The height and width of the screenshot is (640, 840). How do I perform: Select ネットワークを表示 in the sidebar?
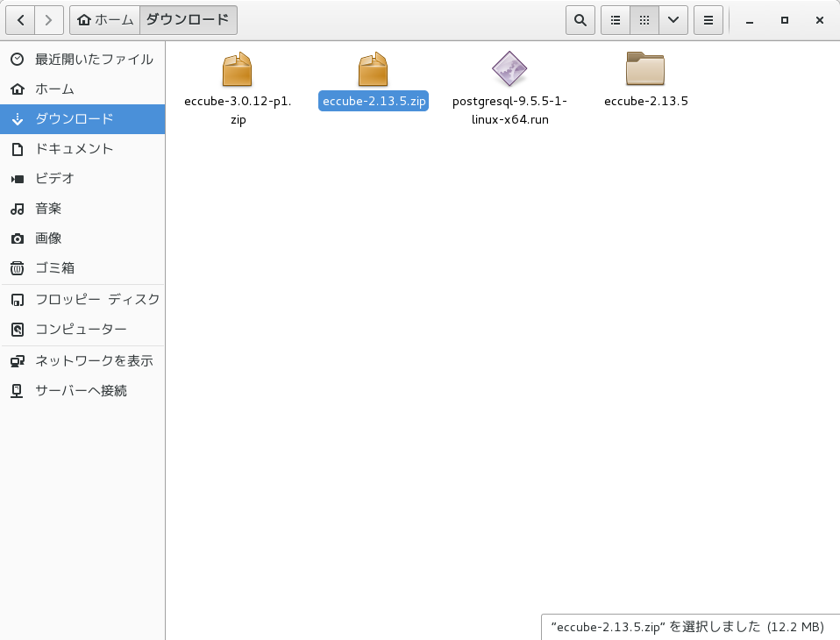click(x=82, y=361)
